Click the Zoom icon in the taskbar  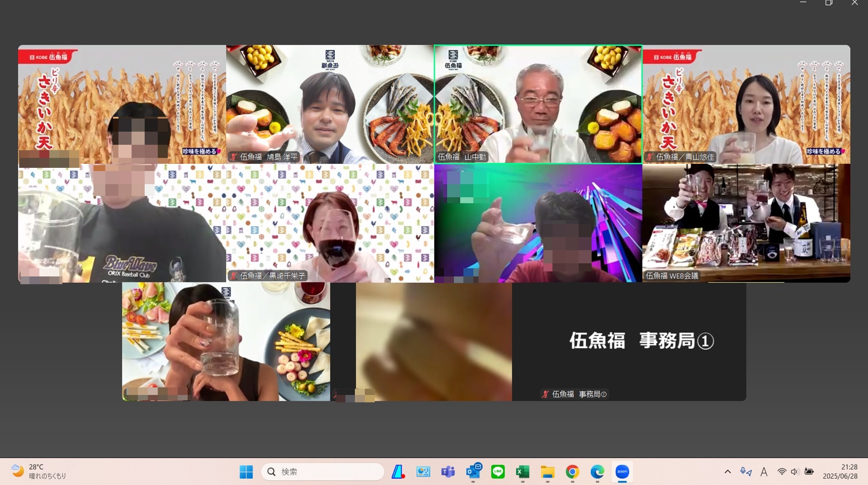[x=622, y=472]
